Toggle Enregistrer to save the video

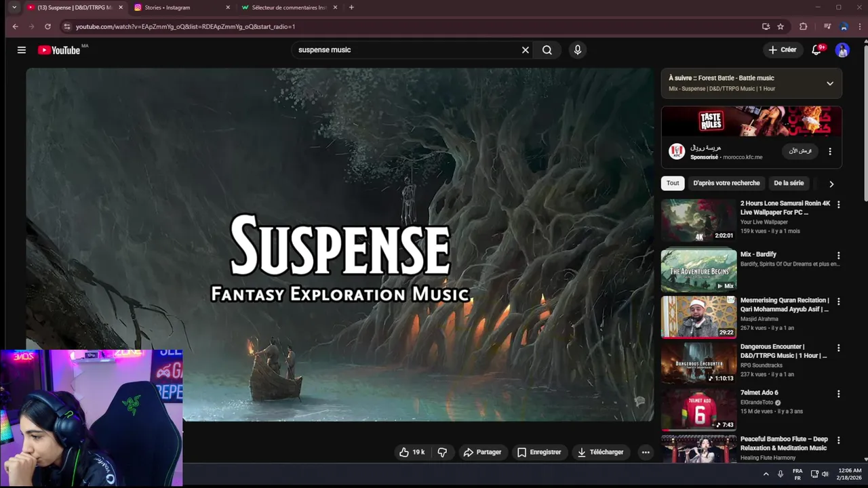pos(539,452)
